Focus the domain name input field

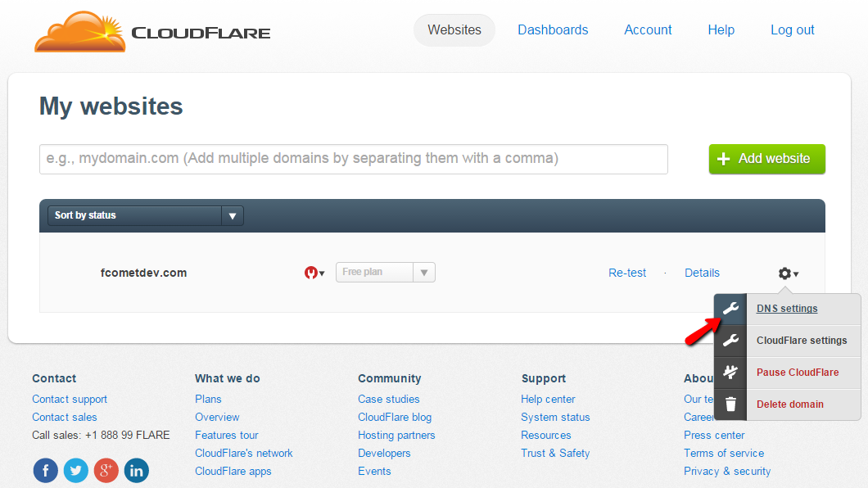coord(353,159)
